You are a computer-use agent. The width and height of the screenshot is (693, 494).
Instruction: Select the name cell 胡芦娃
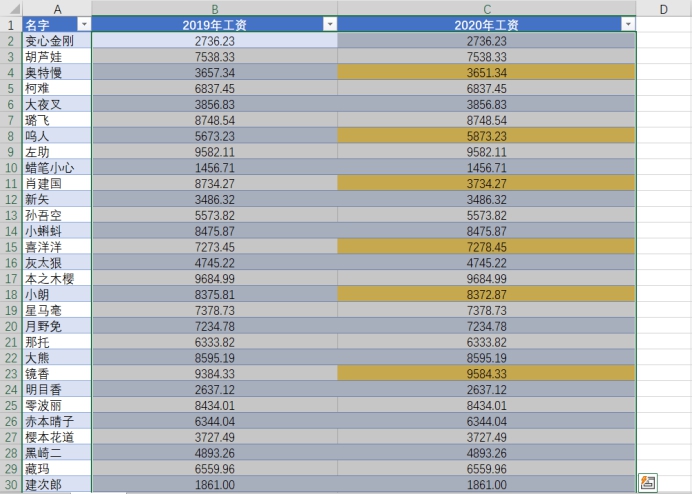tap(57, 57)
